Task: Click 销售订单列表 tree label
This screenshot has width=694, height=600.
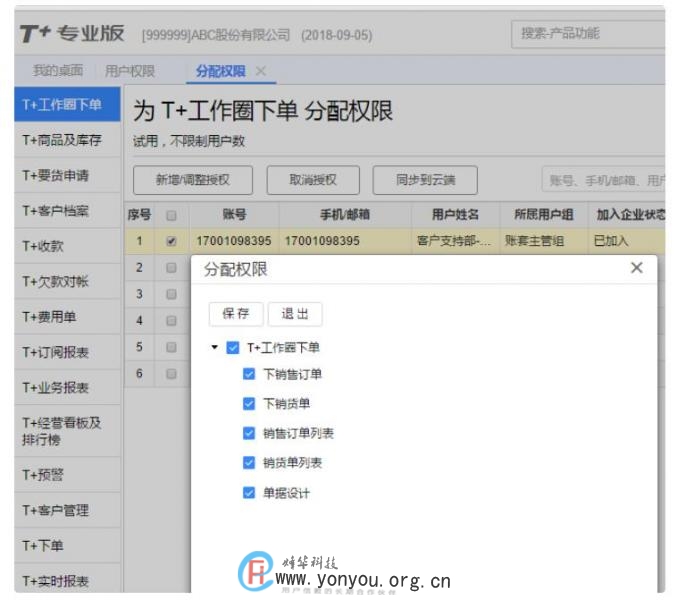Action: (x=298, y=433)
